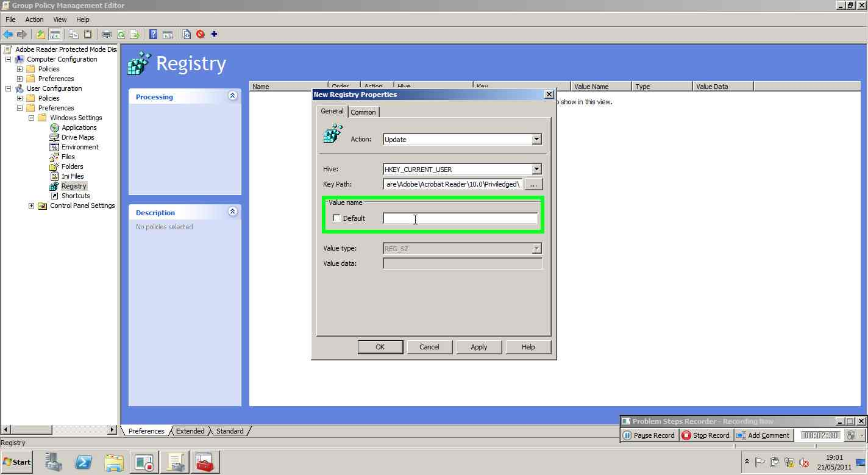
Task: Collapse the Windows Settings node
Action: pyautogui.click(x=32, y=118)
